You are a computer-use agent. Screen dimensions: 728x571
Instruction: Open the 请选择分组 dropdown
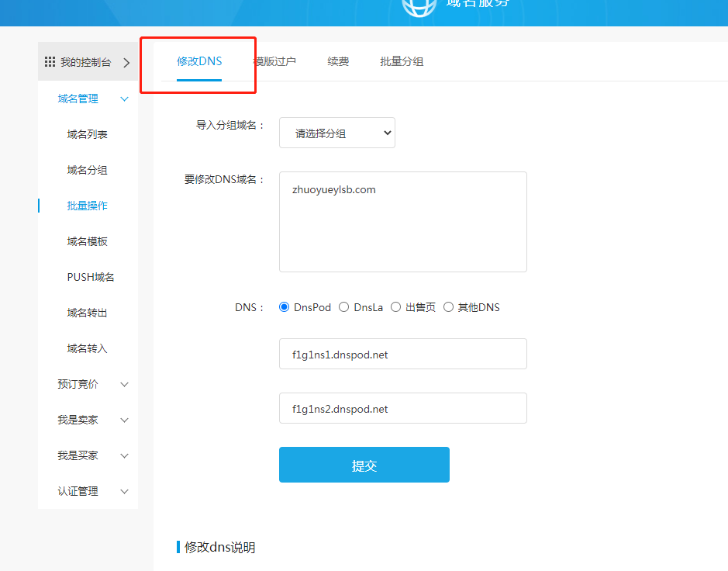337,133
